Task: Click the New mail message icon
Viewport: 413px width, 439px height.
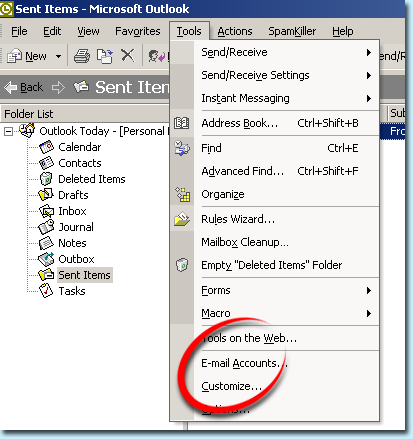Action: [14, 56]
